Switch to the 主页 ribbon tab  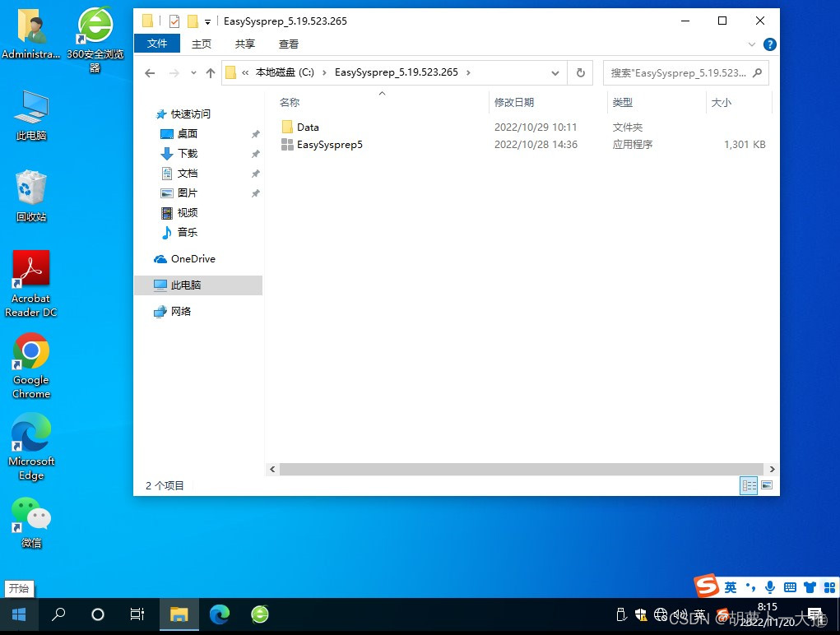click(202, 44)
